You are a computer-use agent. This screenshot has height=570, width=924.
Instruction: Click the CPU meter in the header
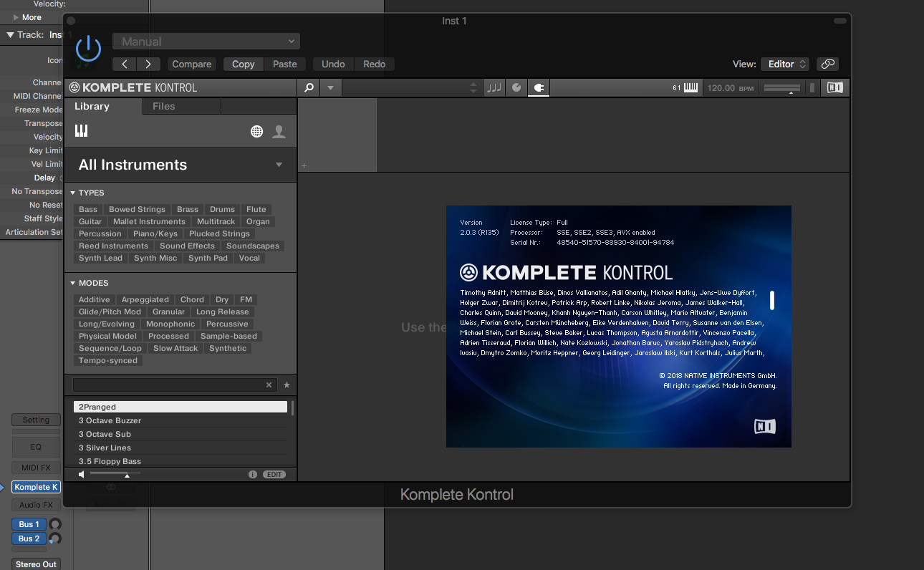point(812,87)
